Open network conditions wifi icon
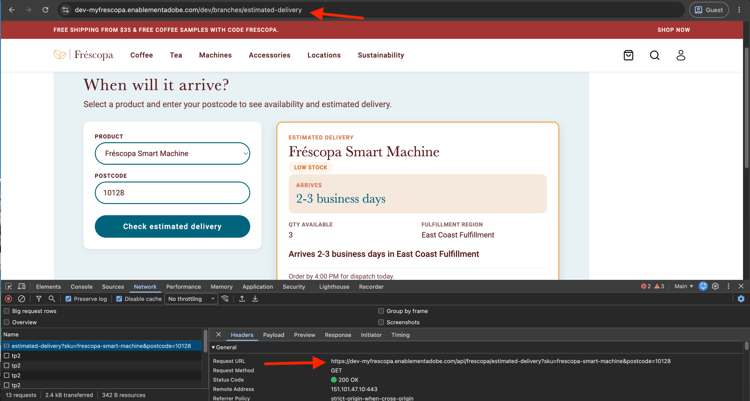Image resolution: width=750 pixels, height=401 pixels. [x=225, y=299]
